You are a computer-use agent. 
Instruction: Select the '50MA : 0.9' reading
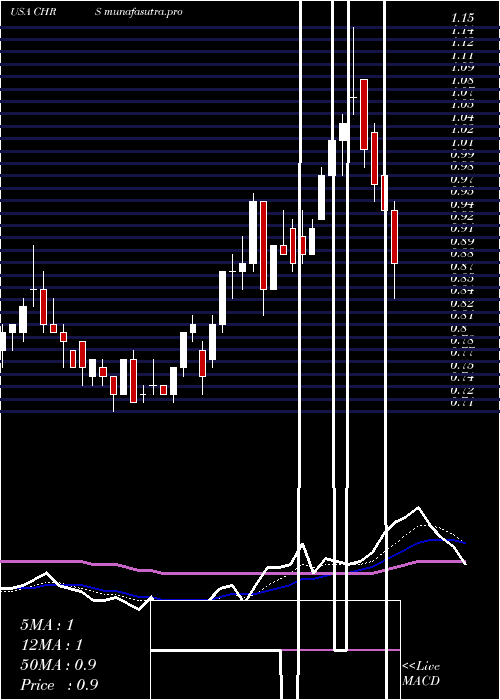[x=58, y=665]
